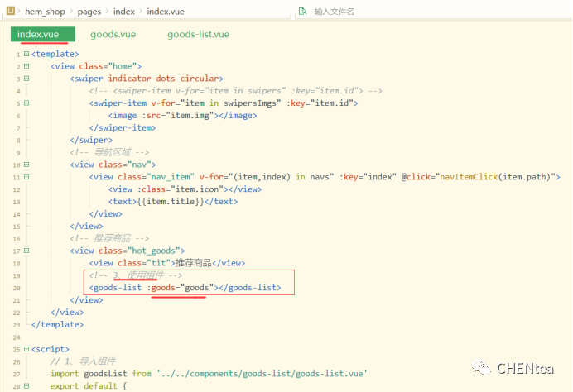
Task: Fold the swiper-item block on line 5
Action: pyautogui.click(x=26, y=103)
